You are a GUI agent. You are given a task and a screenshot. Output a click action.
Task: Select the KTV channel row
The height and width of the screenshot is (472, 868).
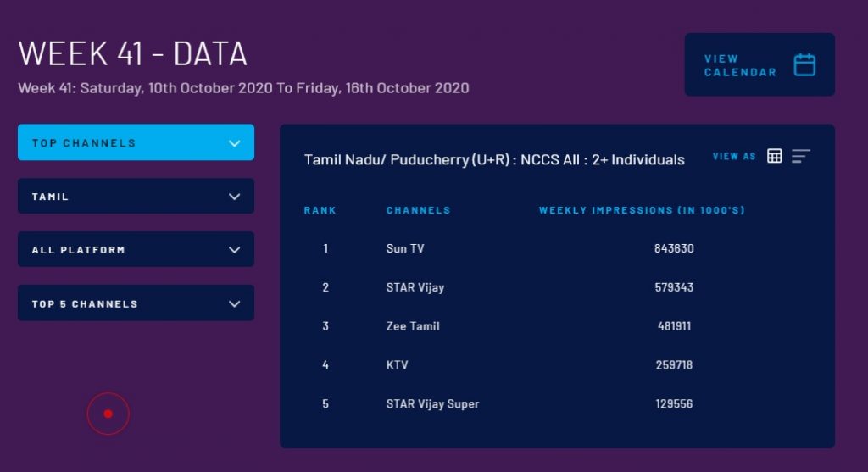point(398,365)
